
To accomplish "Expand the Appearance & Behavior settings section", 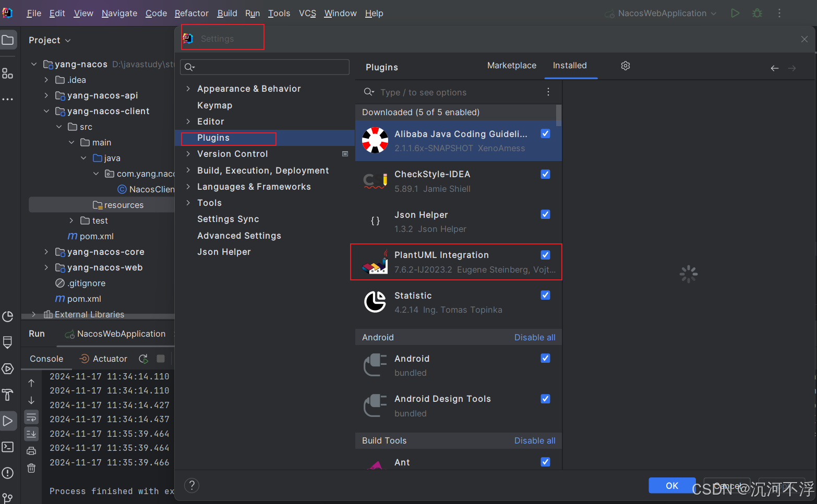I will 188,89.
